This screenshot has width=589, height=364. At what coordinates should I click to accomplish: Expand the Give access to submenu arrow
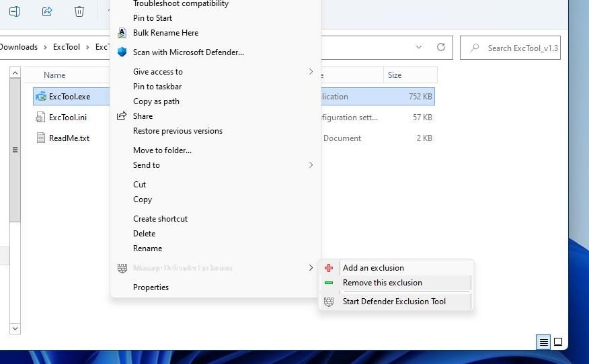[x=311, y=72]
